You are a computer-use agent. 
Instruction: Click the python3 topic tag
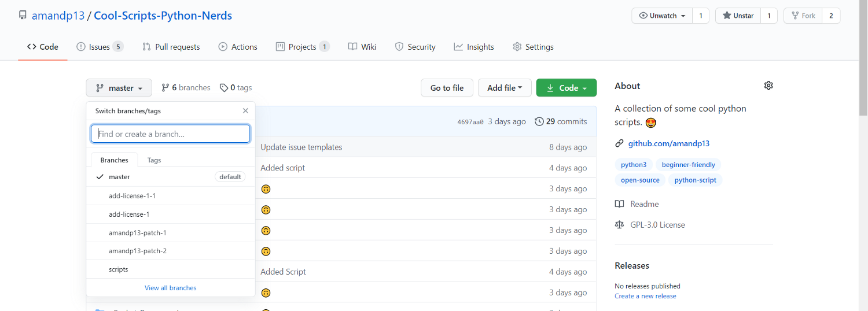(x=634, y=165)
